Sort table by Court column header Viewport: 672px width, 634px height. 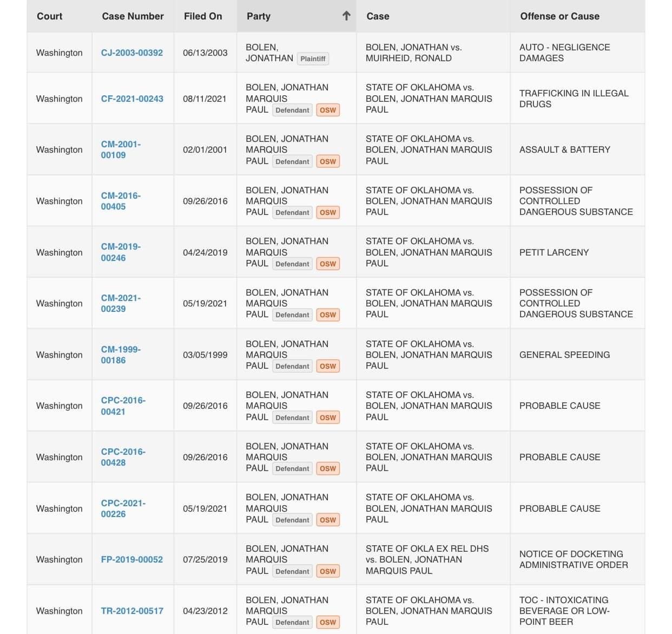[50, 16]
